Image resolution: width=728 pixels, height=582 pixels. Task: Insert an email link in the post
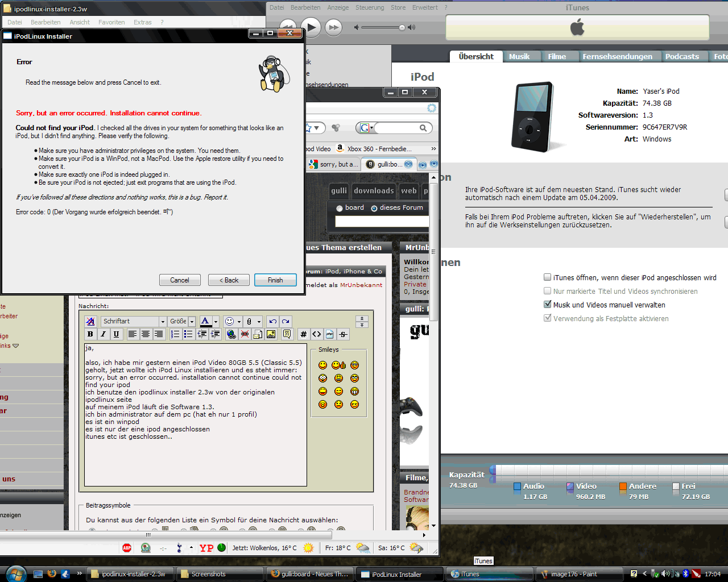pos(258,334)
